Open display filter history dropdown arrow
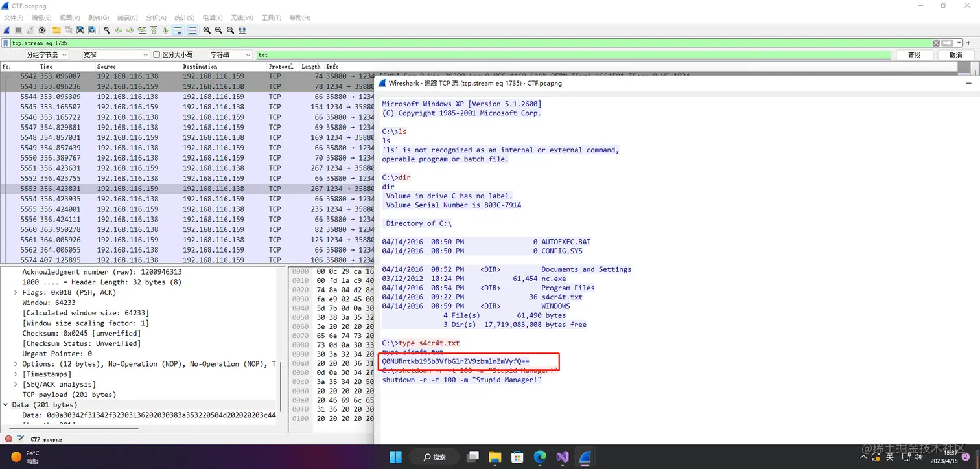 click(x=959, y=43)
